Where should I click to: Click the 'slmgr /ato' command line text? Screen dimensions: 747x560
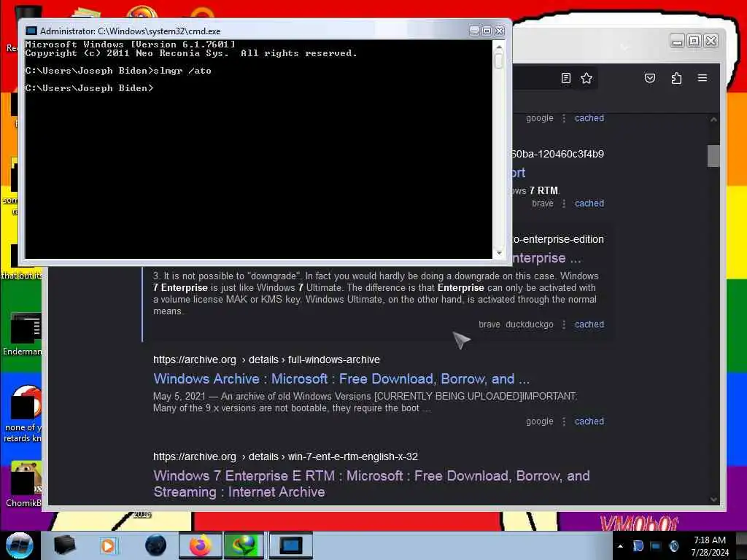click(182, 71)
